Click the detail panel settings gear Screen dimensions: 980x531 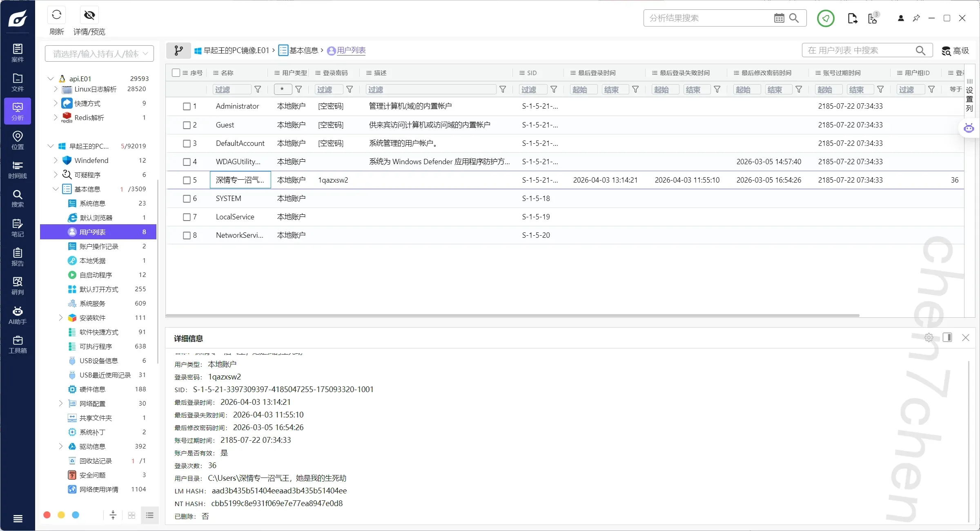929,338
